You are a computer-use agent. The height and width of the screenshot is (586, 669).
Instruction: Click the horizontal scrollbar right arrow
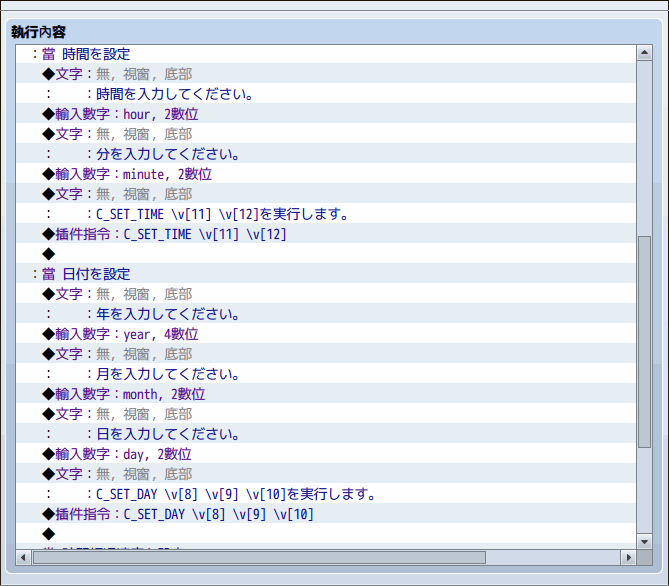tap(628, 557)
